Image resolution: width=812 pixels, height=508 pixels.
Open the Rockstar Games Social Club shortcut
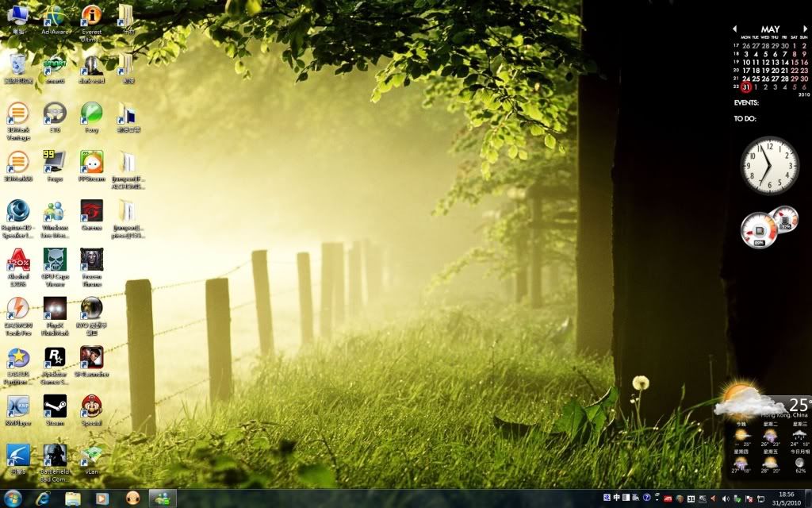55,357
